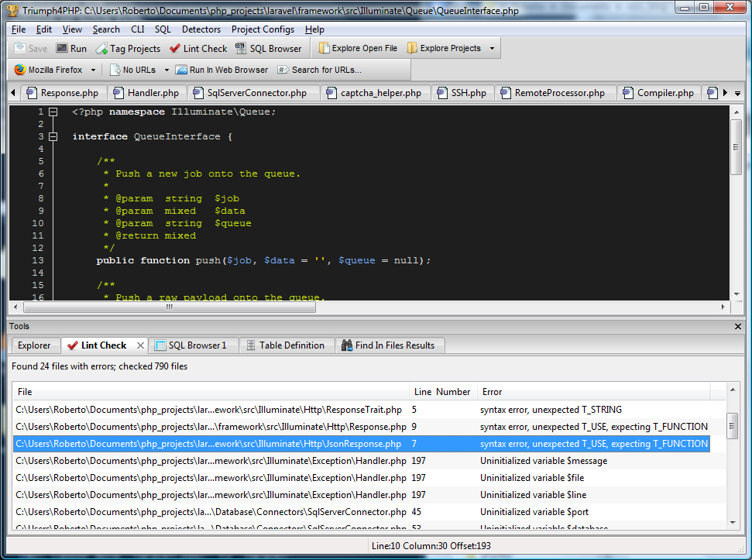Image resolution: width=752 pixels, height=560 pixels.
Task: Click the Tag Projects icon
Action: 101,49
